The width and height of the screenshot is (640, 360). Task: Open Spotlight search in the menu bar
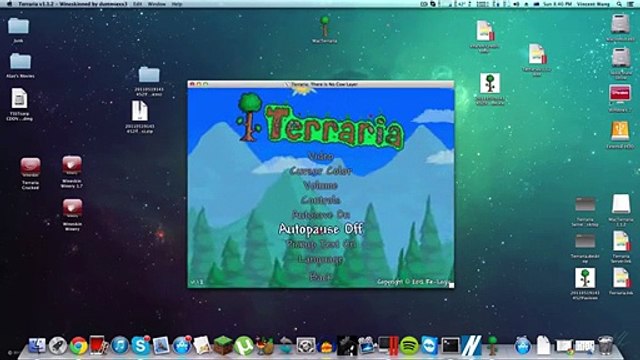(619, 4)
